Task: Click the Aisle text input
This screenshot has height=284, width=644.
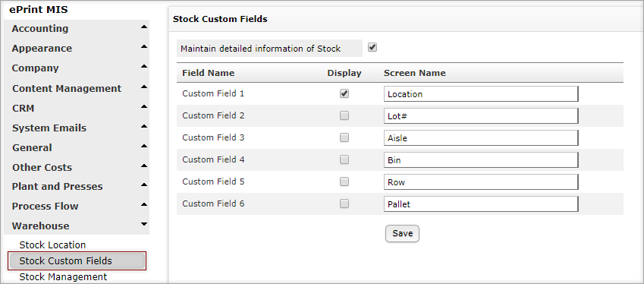Action: point(481,137)
